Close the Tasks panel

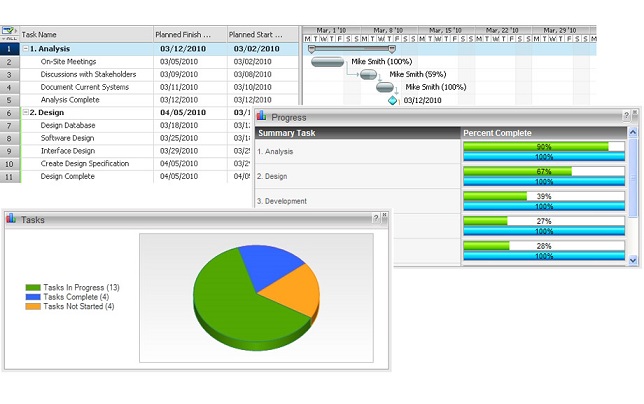[x=384, y=218]
